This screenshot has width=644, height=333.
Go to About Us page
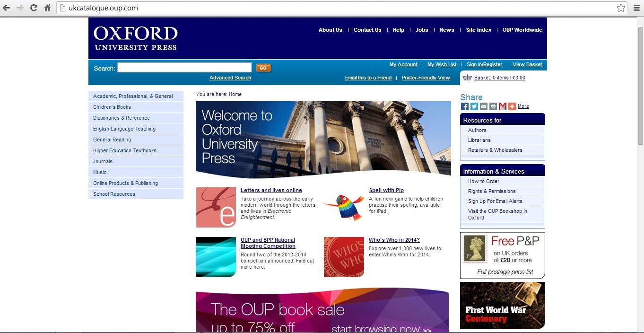coord(330,30)
